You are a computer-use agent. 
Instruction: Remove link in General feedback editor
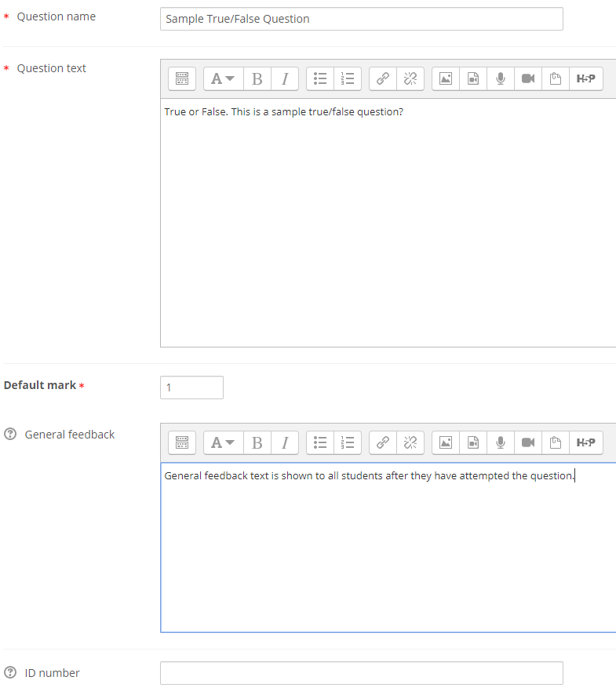pos(410,442)
